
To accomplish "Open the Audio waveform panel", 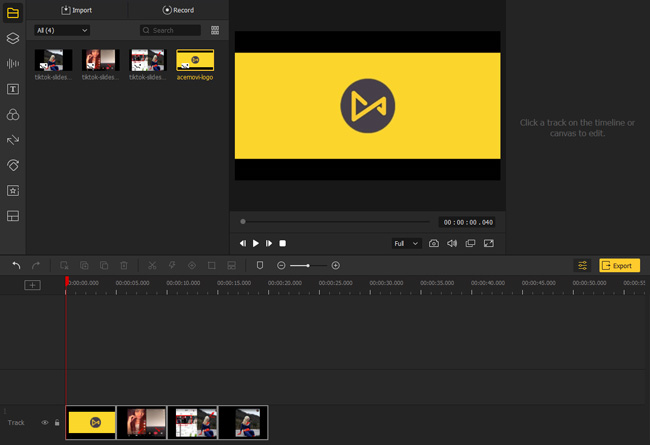I will point(13,63).
